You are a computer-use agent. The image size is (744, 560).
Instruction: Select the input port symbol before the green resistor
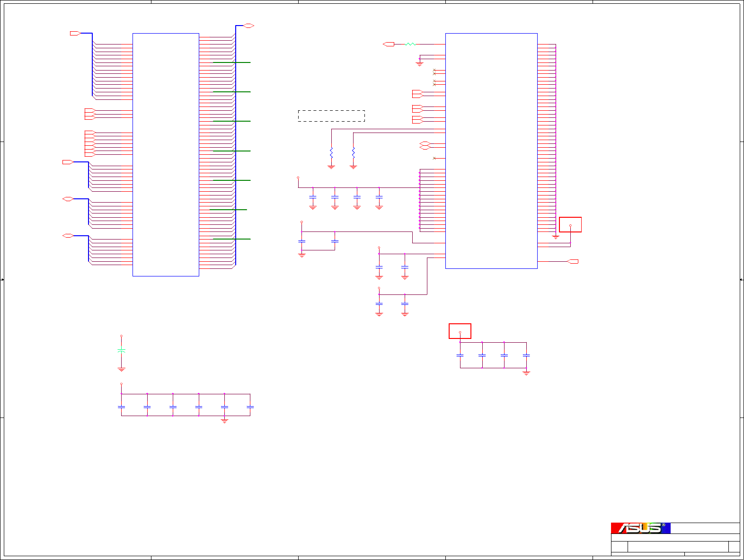(x=389, y=44)
